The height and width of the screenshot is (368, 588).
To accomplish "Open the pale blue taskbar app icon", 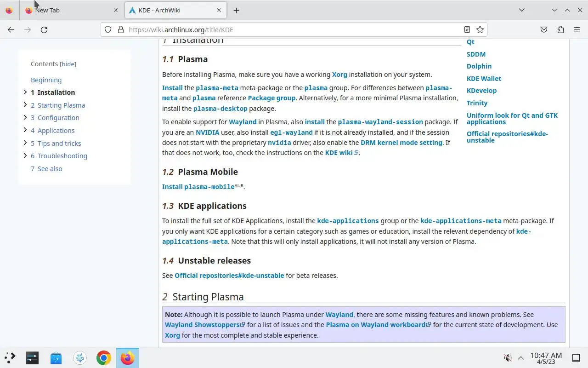I will click(80, 357).
